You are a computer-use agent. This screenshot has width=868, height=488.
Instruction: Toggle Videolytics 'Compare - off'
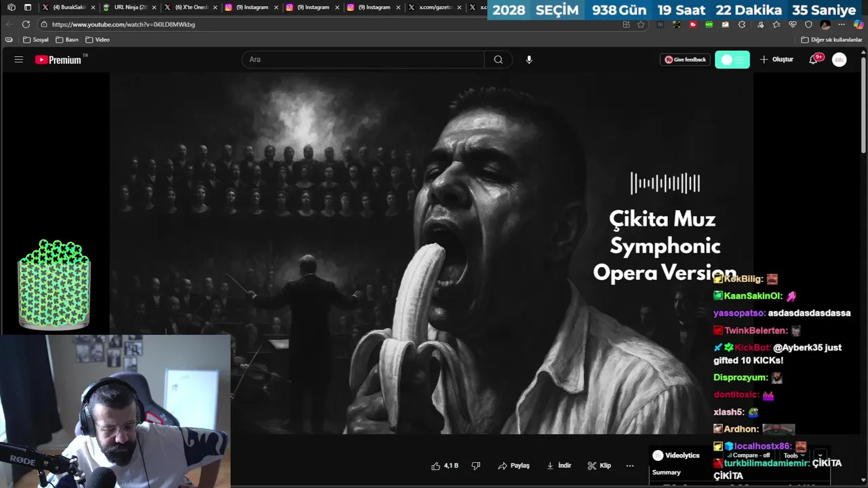pyautogui.click(x=749, y=455)
